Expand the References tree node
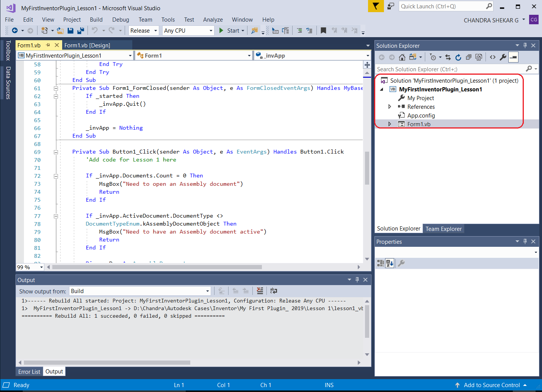The height and width of the screenshot is (392, 542). coord(390,107)
